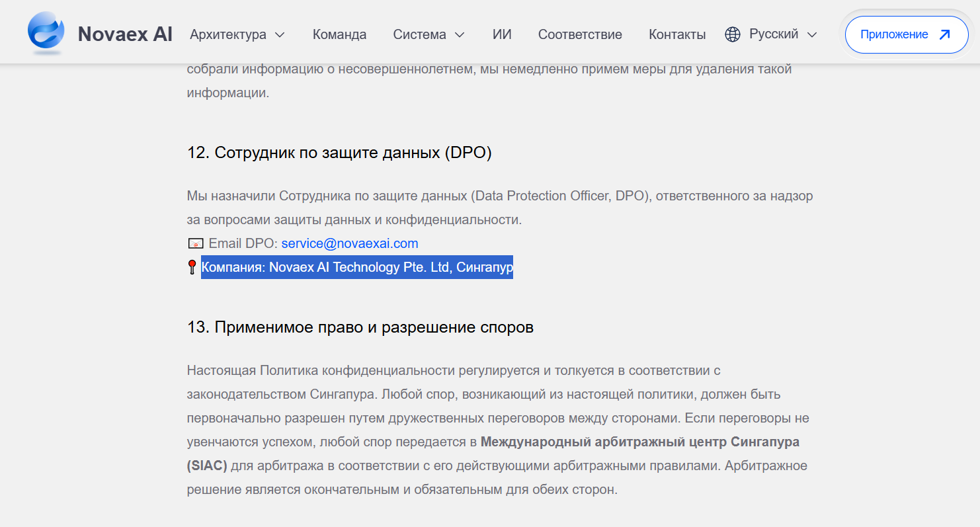Open the Архитектура navigation menu

click(228, 34)
